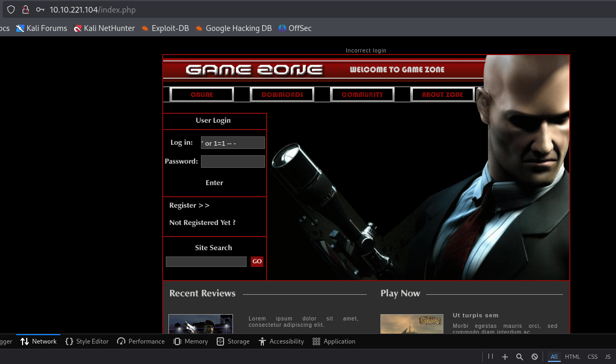This screenshot has height=364, width=616.
Task: Open the Exploit-DB bookmark
Action: pos(165,28)
